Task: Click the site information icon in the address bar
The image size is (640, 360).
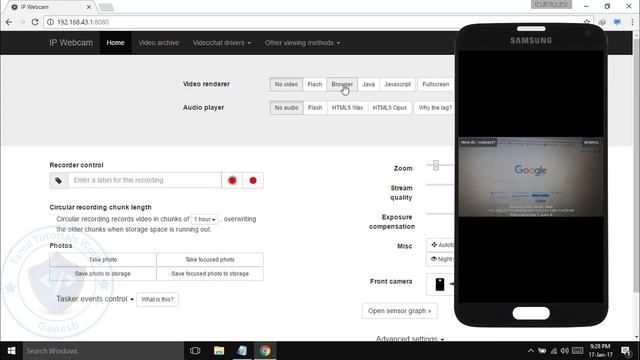Action: 50,22
